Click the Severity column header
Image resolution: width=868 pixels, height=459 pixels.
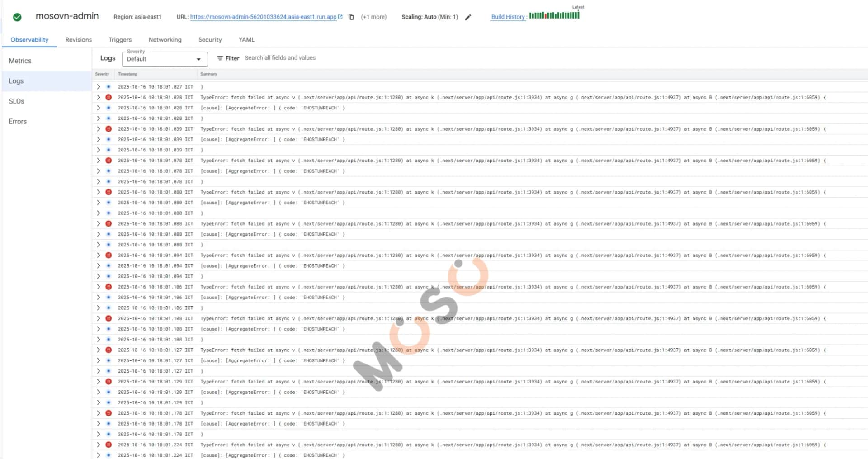[102, 74]
